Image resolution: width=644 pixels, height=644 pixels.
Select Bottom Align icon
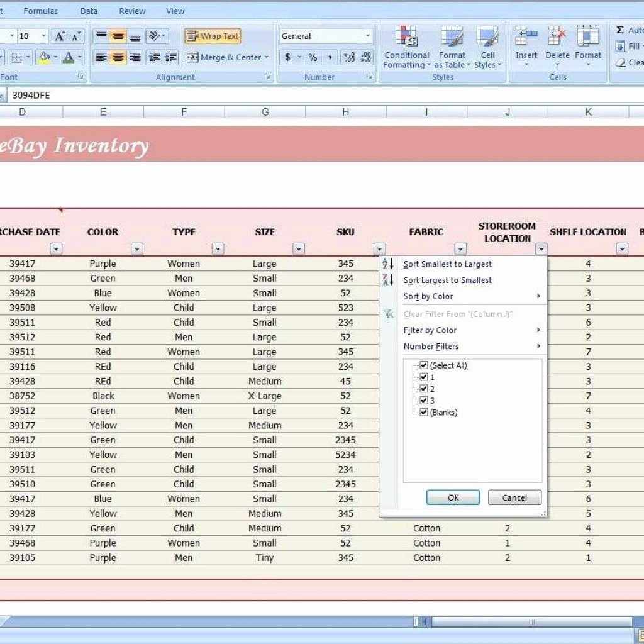tap(135, 36)
